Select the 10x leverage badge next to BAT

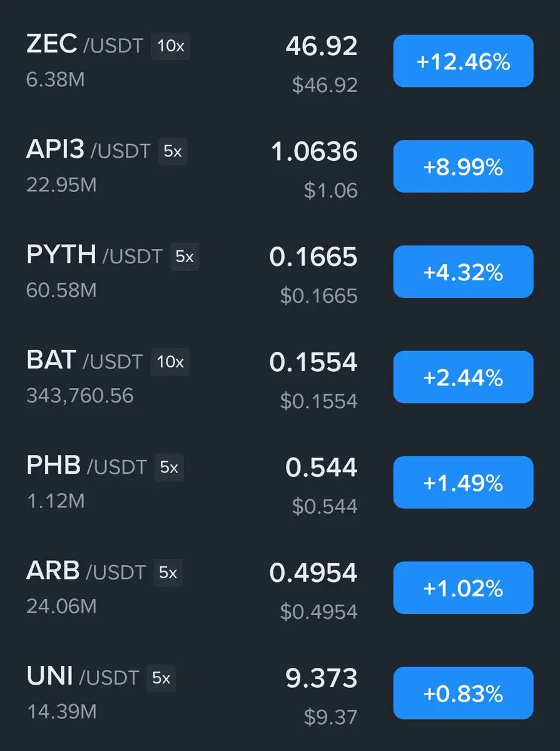[170, 362]
